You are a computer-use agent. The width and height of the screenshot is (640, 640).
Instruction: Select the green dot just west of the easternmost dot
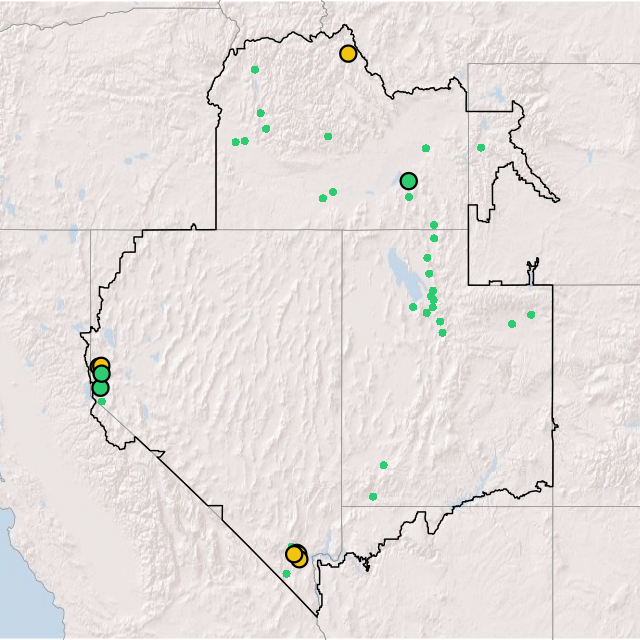coord(512,324)
